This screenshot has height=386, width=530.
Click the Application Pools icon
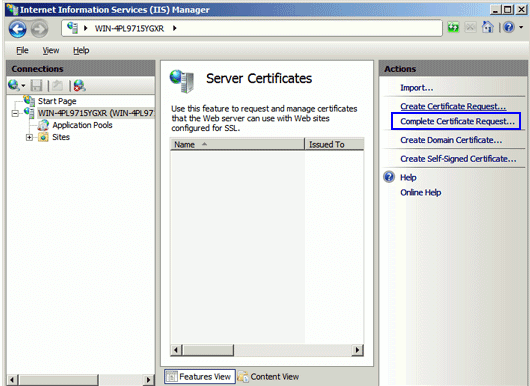[x=43, y=125]
